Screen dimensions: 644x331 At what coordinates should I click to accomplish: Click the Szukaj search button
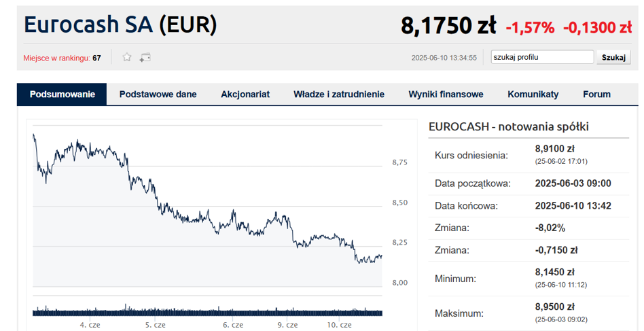613,58
